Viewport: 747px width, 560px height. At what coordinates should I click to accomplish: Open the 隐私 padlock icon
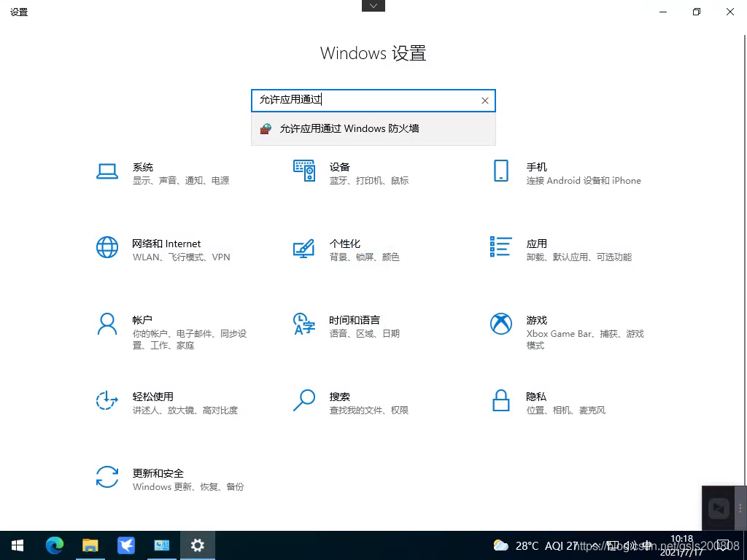500,400
